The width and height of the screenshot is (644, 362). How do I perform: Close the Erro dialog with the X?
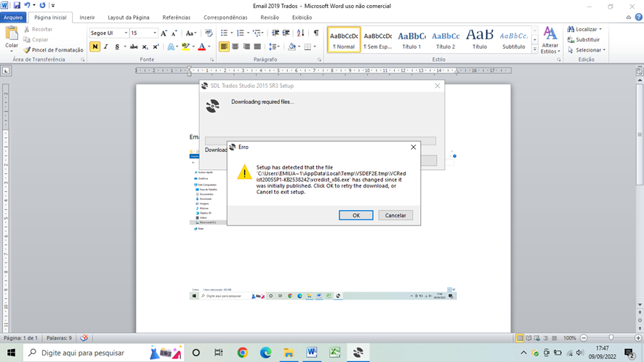pos(413,147)
